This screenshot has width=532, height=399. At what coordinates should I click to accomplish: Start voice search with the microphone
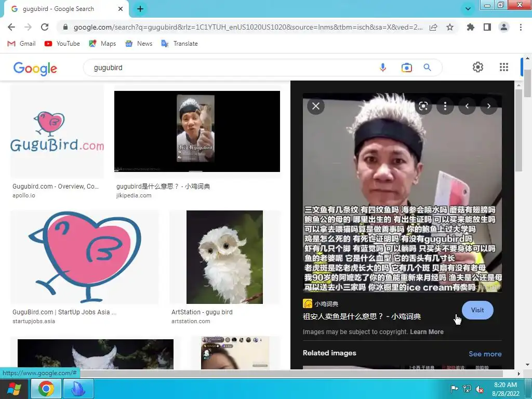[383, 68]
